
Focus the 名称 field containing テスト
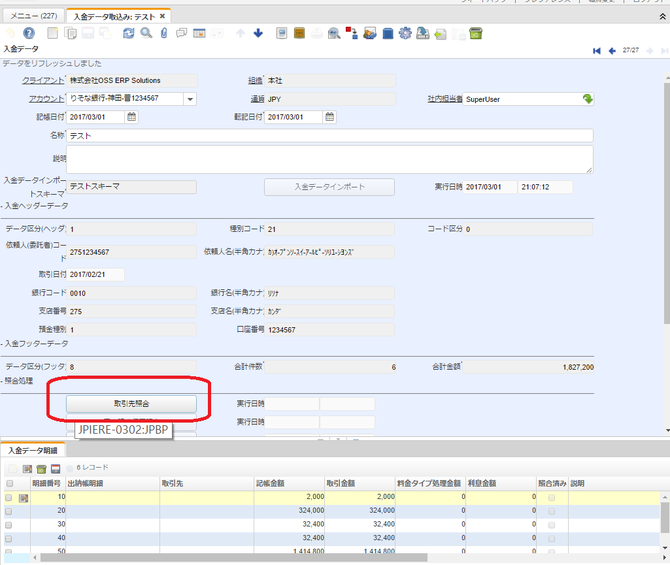(x=329, y=136)
